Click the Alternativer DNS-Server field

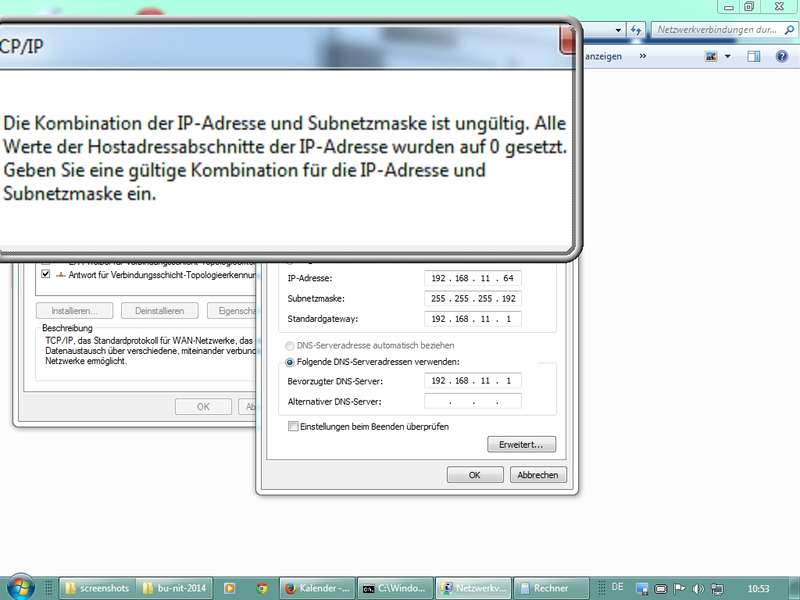click(x=472, y=402)
